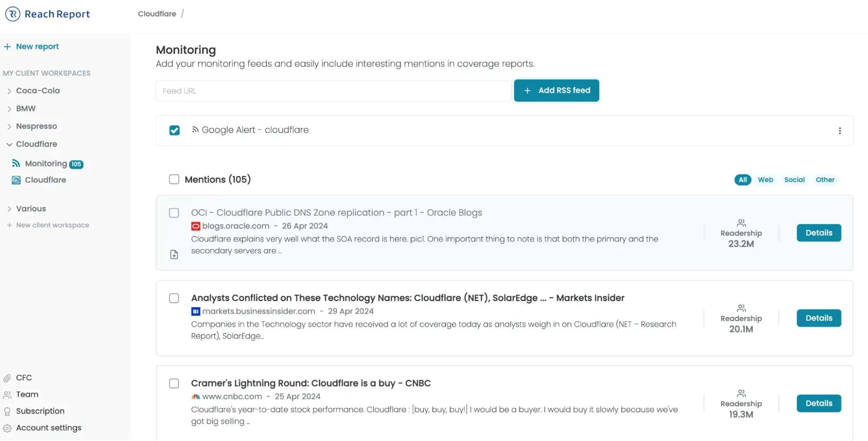Open Subscription in the sidebar
Viewport: 868px width, 441px height.
(40, 411)
